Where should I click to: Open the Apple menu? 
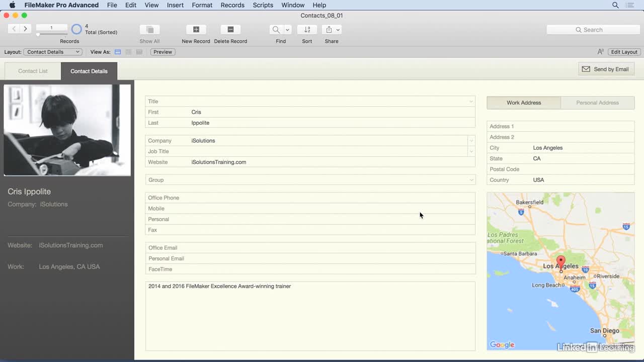[12, 5]
